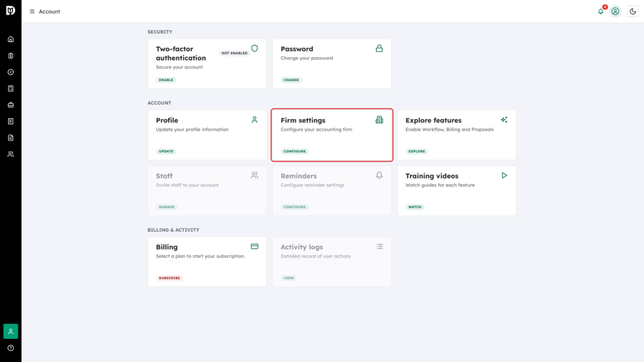Click the NOT ENABLED badge

[235, 53]
